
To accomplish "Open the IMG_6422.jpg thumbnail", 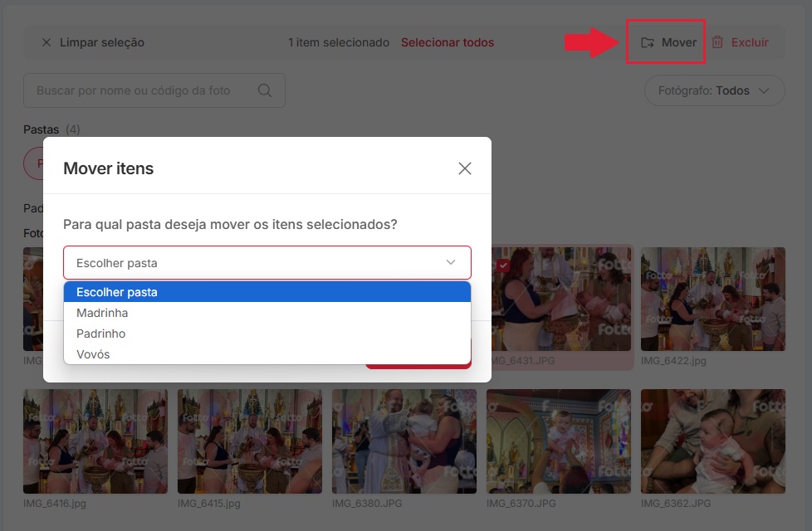I will pos(712,299).
